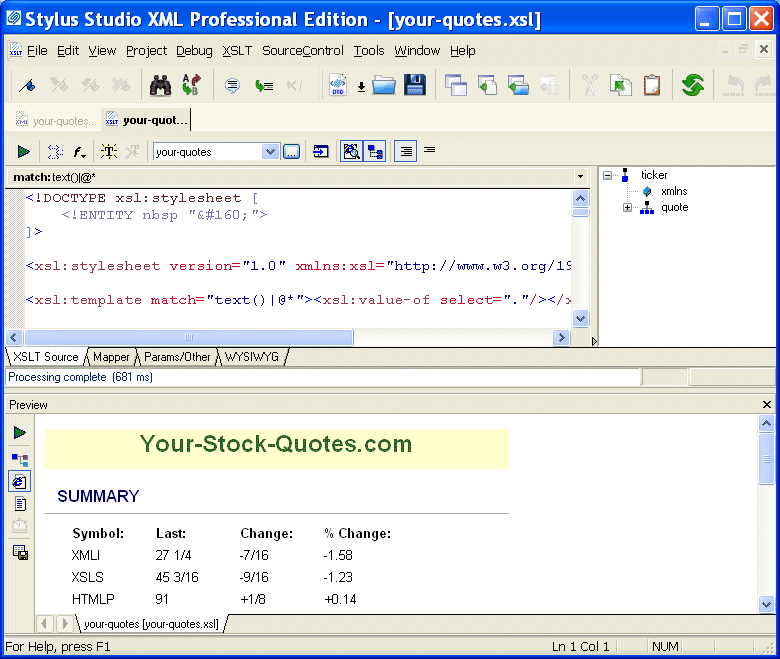Click the binoculars Find icon
Screen dimensions: 780x659
coord(160,86)
